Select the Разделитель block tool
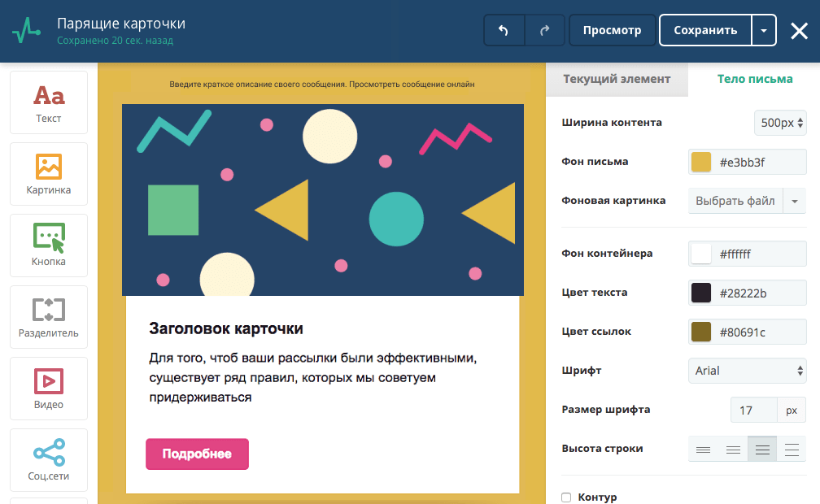The image size is (820, 504). (x=49, y=317)
